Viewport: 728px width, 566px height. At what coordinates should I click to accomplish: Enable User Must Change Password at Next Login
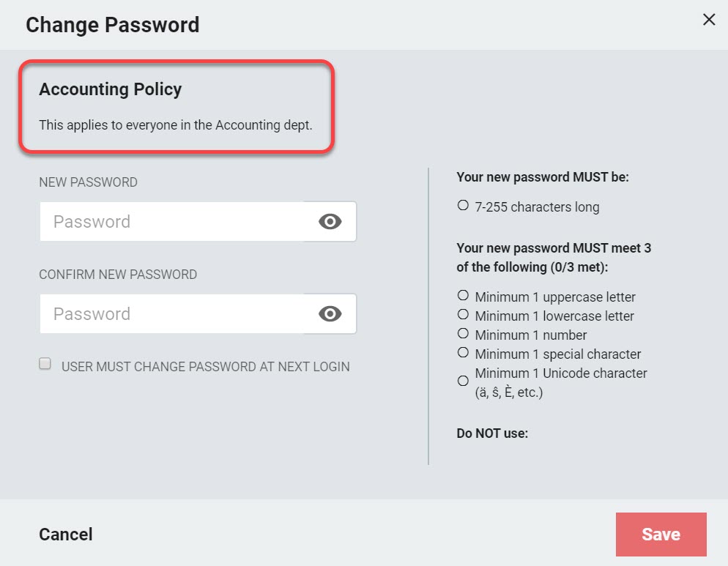click(x=45, y=364)
